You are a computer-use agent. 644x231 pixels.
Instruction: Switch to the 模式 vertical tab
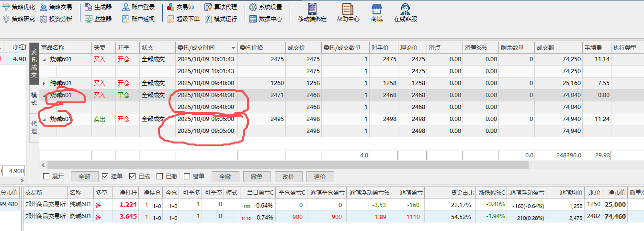pyautogui.click(x=34, y=99)
